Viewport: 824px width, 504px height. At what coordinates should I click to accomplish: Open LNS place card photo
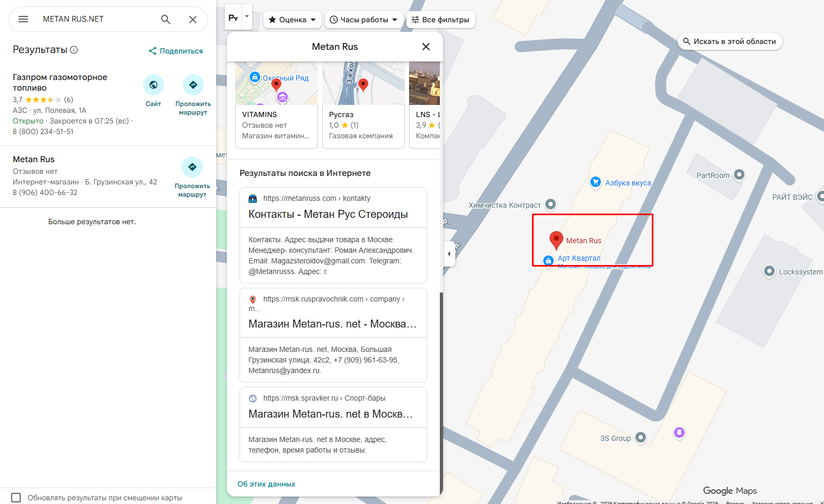click(424, 83)
